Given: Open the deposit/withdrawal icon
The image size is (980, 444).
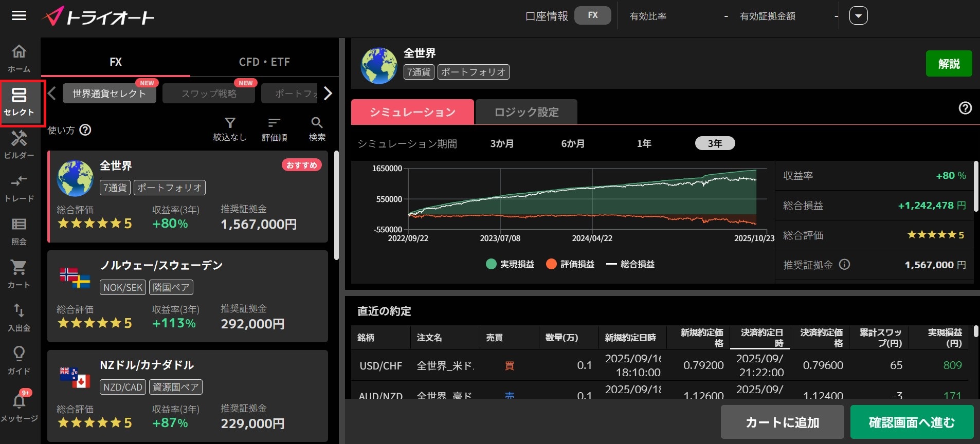Looking at the screenshot, I should (19, 317).
